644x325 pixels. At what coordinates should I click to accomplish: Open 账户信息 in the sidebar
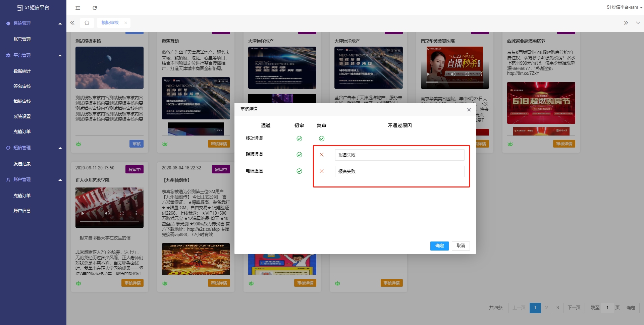click(x=22, y=211)
